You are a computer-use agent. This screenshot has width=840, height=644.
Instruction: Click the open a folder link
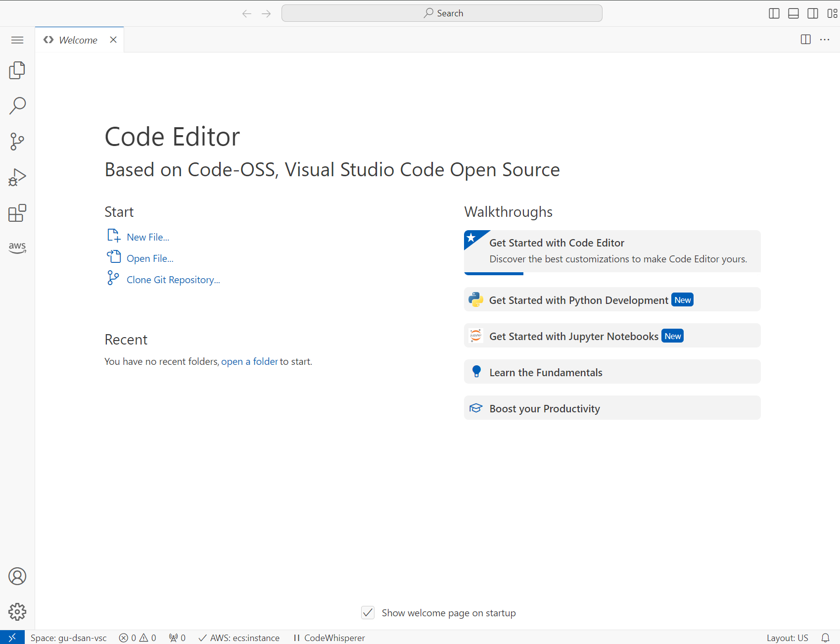249,361
